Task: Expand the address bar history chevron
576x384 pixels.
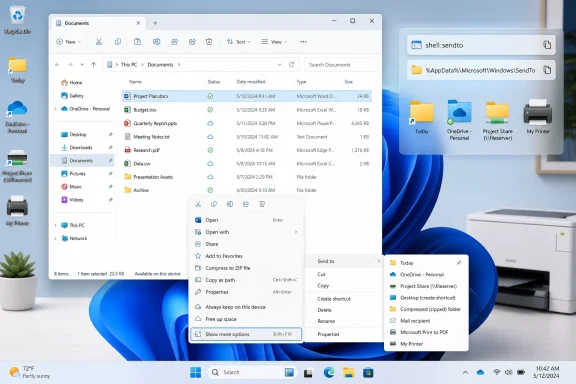Action: coord(279,65)
